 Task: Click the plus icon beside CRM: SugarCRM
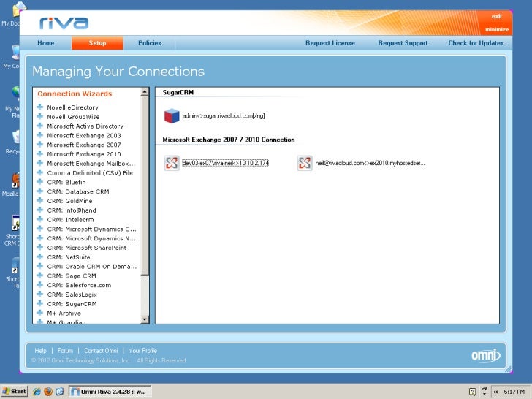point(40,304)
